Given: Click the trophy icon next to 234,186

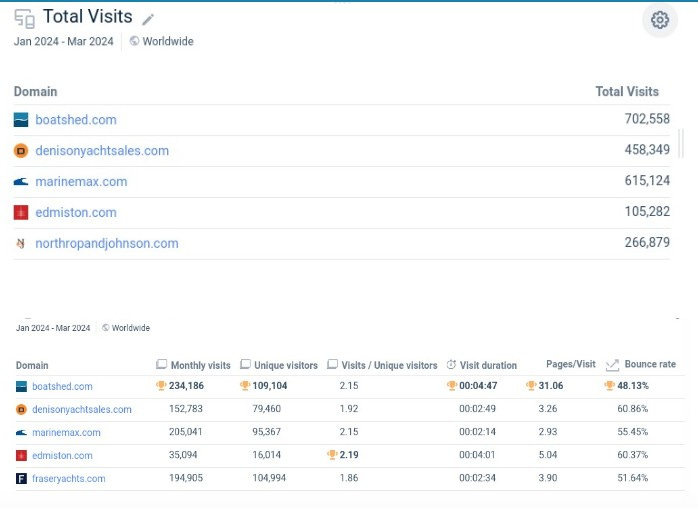Looking at the screenshot, I should click(x=161, y=386).
